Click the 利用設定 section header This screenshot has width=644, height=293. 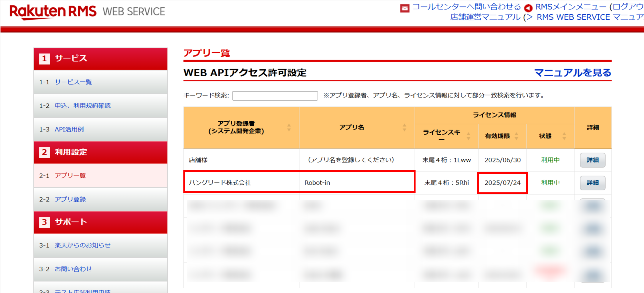[x=100, y=152]
